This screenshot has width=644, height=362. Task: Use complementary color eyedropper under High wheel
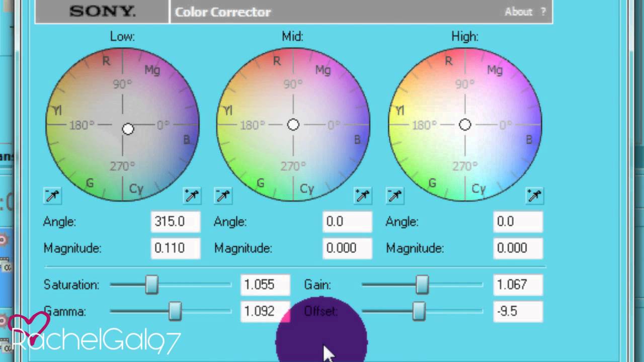[x=394, y=196]
